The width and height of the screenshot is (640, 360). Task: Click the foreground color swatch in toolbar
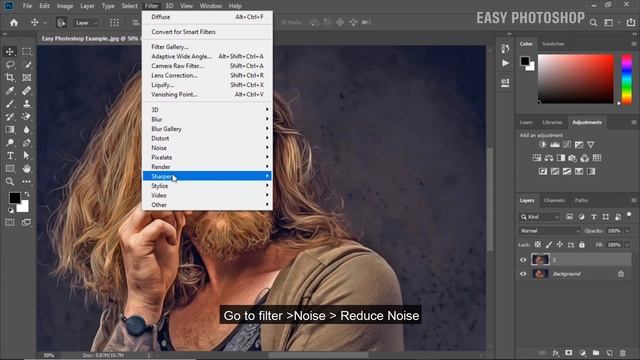click(15, 198)
